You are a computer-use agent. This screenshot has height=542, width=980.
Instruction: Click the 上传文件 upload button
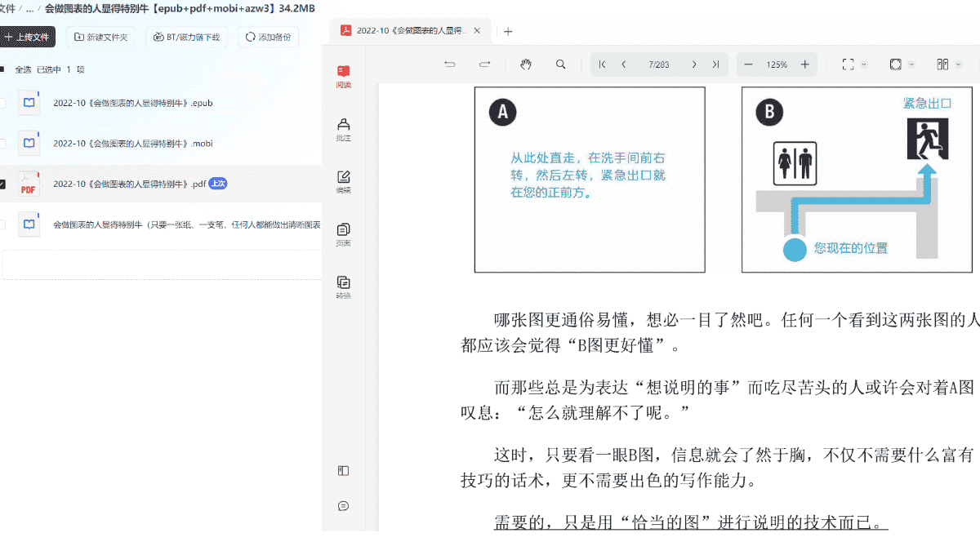pos(26,37)
